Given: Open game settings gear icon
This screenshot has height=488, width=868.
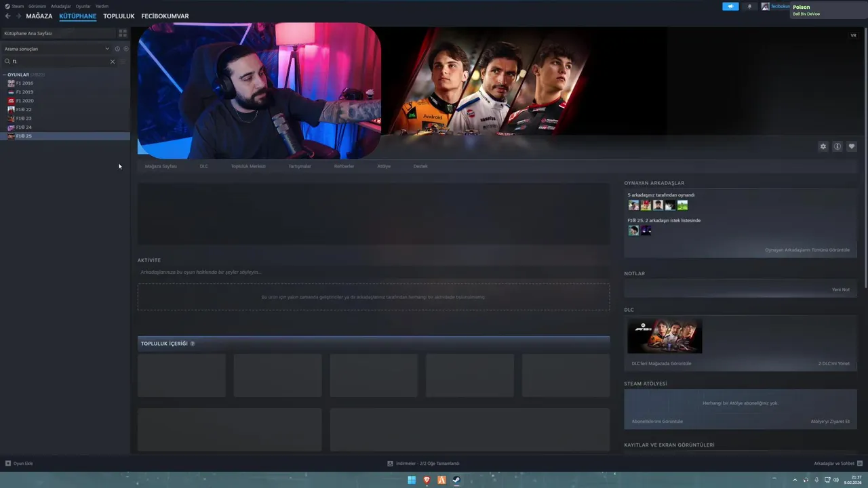Looking at the screenshot, I should (823, 146).
